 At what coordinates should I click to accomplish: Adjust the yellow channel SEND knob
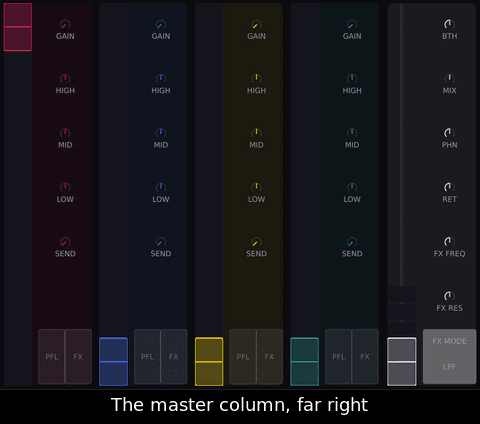256,242
